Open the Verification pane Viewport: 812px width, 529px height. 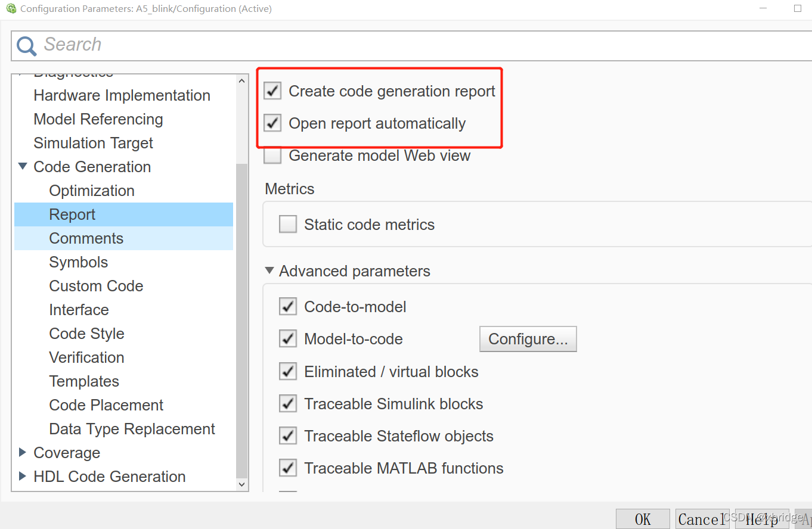click(x=86, y=357)
